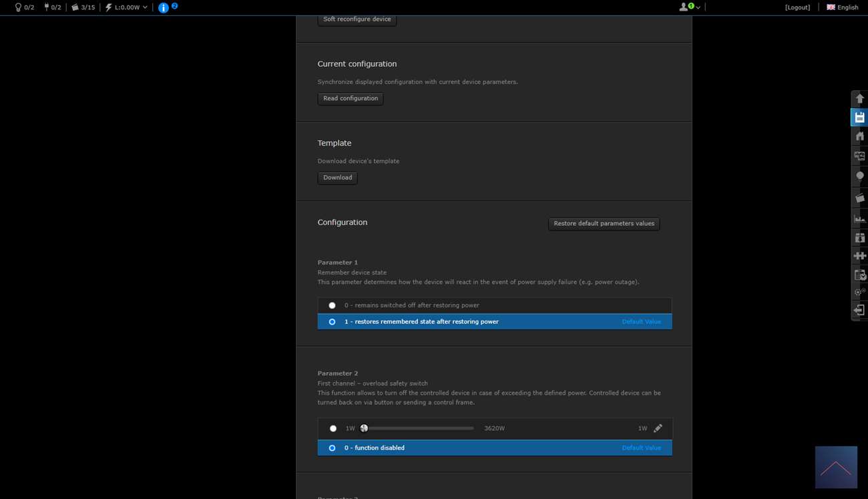
Task: Click the overload power slider handle
Action: 364,428
